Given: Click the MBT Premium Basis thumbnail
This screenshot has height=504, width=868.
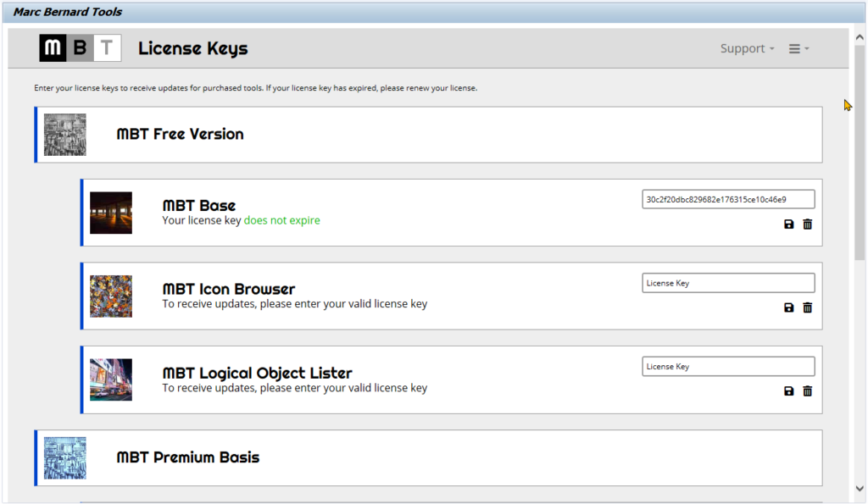Looking at the screenshot, I should 65,458.
